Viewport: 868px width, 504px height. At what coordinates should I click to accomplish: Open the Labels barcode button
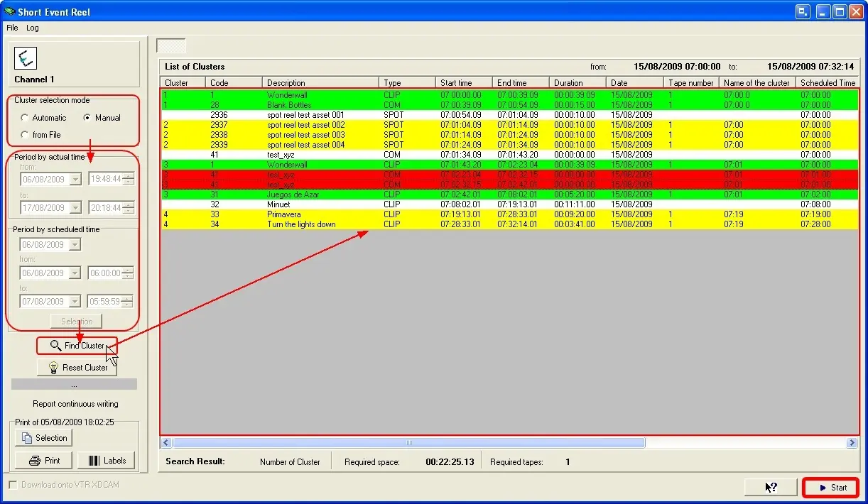[106, 461]
